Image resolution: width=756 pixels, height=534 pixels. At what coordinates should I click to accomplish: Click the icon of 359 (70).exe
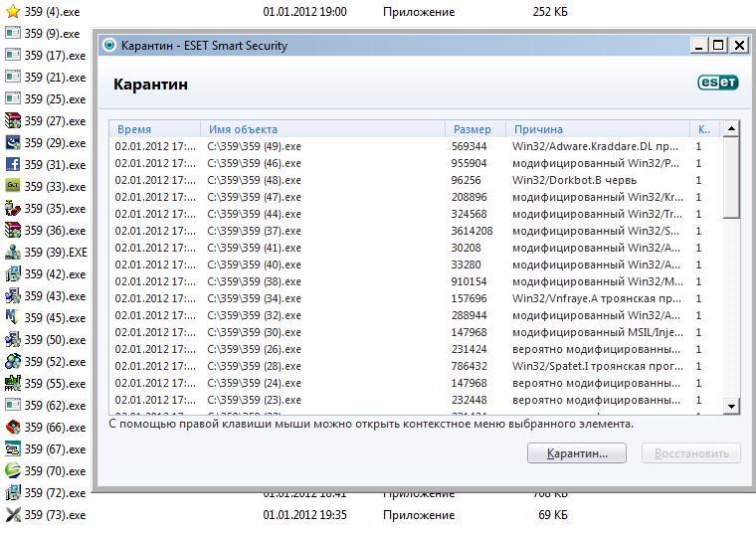pyautogui.click(x=13, y=470)
